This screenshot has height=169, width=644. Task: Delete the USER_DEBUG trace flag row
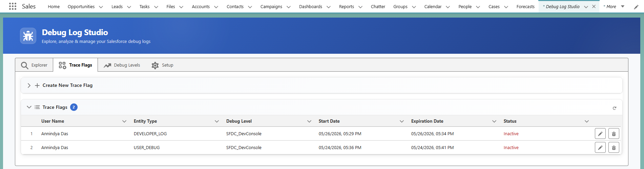point(614,148)
